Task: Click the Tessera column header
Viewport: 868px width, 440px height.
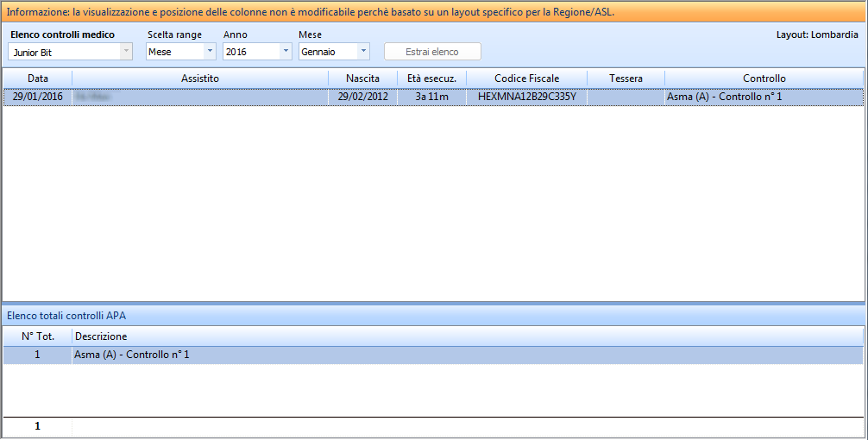Action: tap(626, 79)
